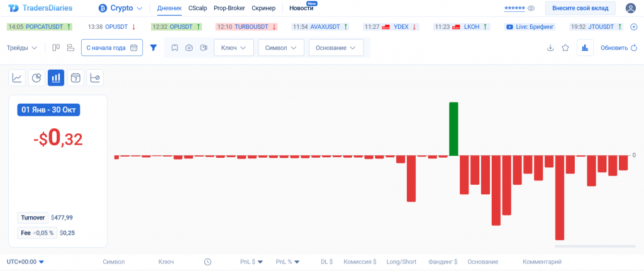This screenshot has height=271, width=644.
Task: Select the active bar chart view icon
Action: point(56,77)
